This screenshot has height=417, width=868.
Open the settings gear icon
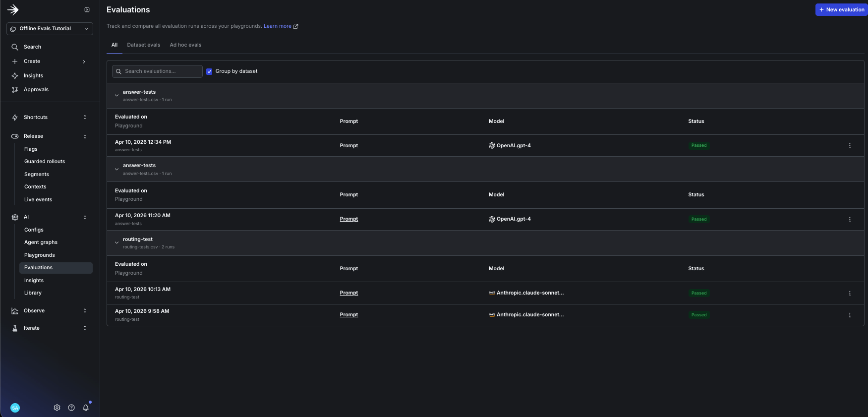[x=57, y=408]
